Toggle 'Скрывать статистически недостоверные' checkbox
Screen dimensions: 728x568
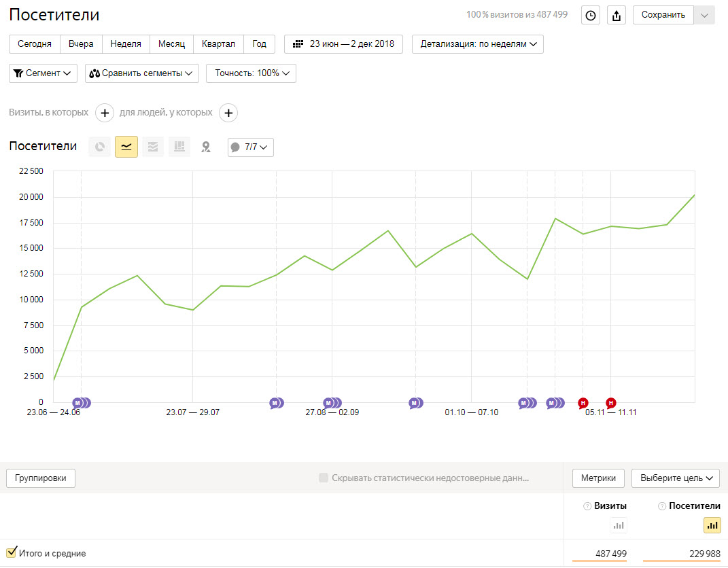pyautogui.click(x=323, y=478)
